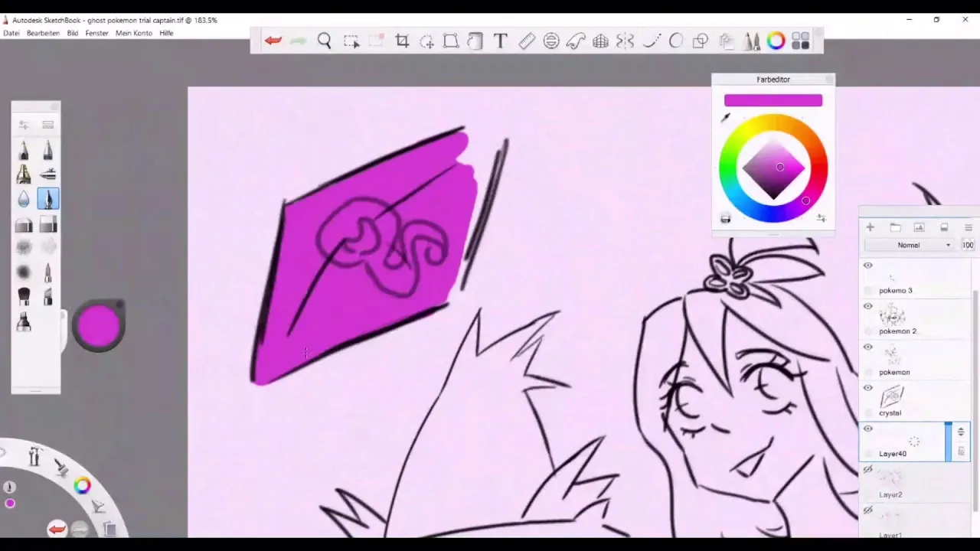The width and height of the screenshot is (980, 551).
Task: Select the Distort transform tool
Action: click(451, 41)
